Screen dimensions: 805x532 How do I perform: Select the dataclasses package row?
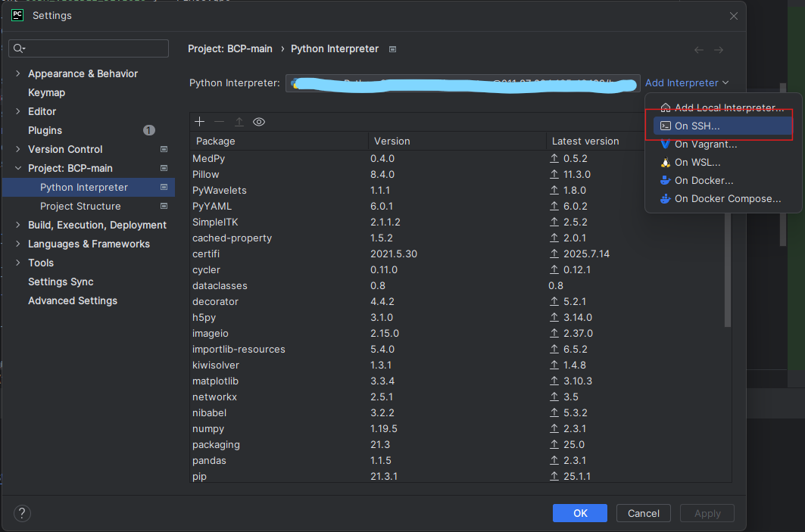(457, 286)
